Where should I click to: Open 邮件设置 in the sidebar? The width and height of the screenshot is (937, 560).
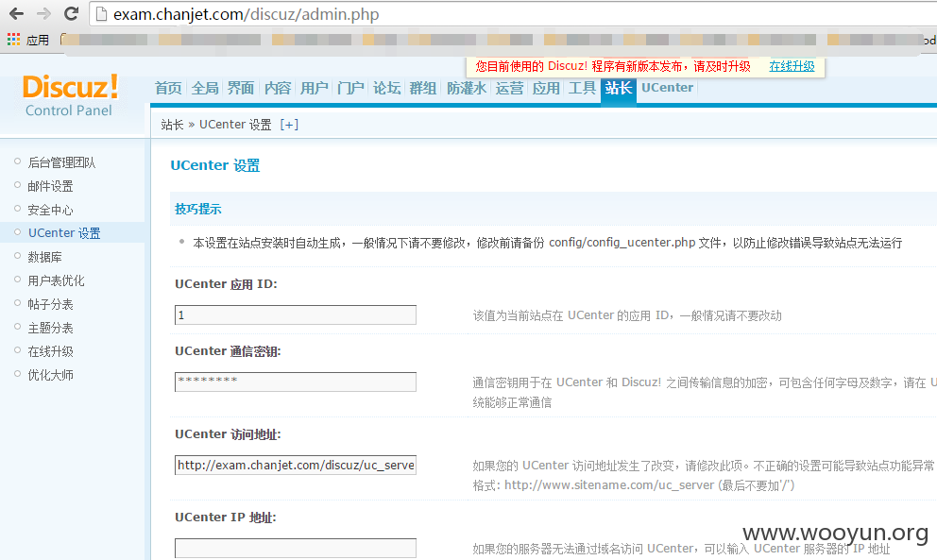pos(50,186)
